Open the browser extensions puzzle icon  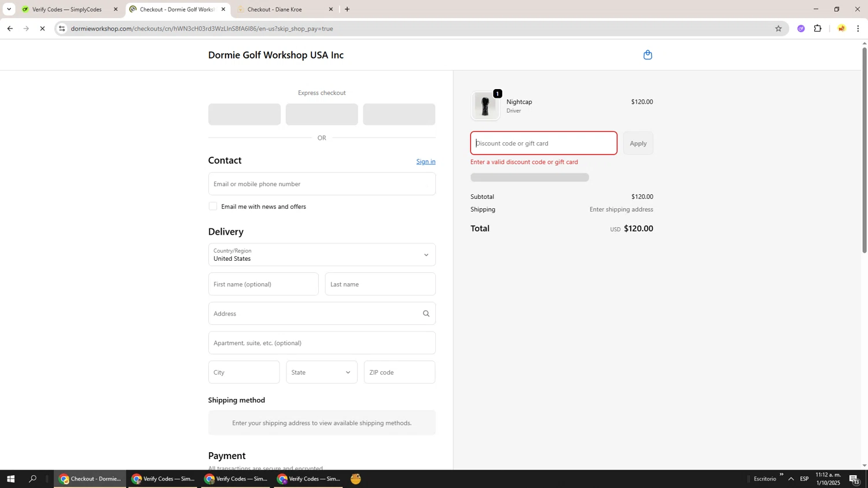point(818,28)
